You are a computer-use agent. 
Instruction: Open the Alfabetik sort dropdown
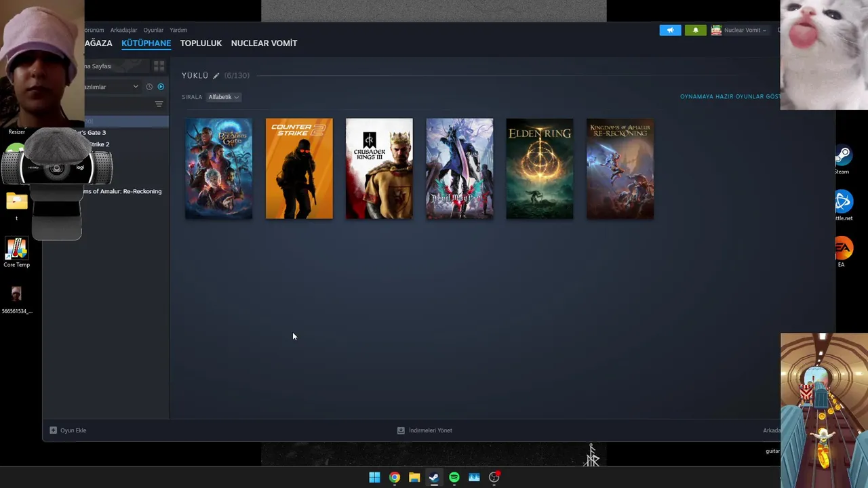223,97
